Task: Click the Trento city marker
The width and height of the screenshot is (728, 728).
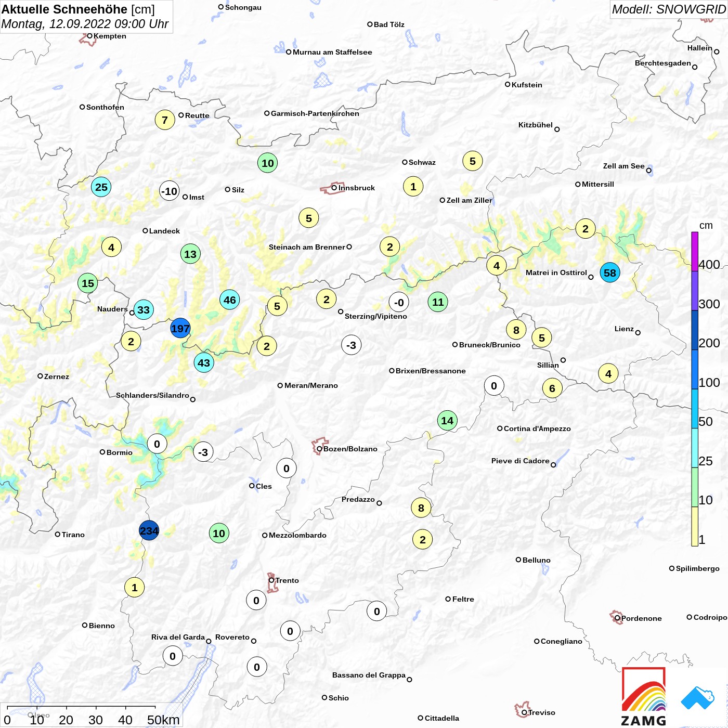Action: [x=271, y=580]
